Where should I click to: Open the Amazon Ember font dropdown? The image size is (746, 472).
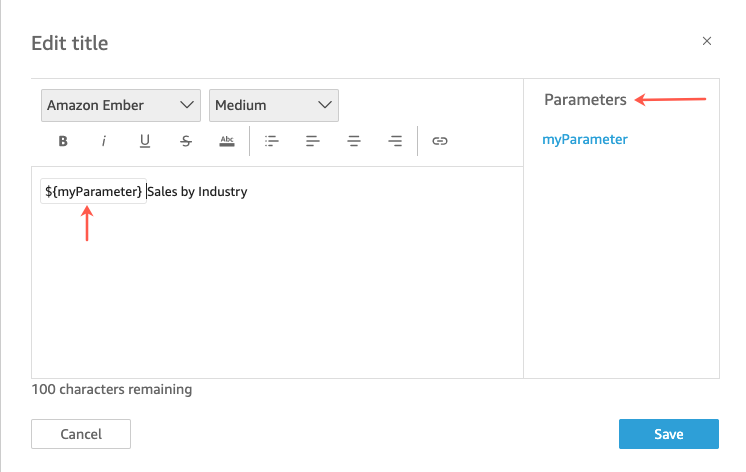(x=120, y=105)
